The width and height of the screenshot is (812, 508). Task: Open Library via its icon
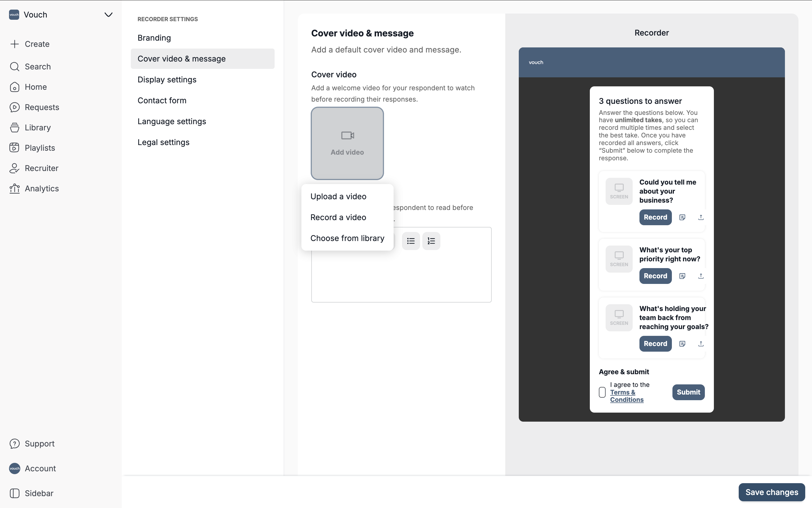pos(14,128)
